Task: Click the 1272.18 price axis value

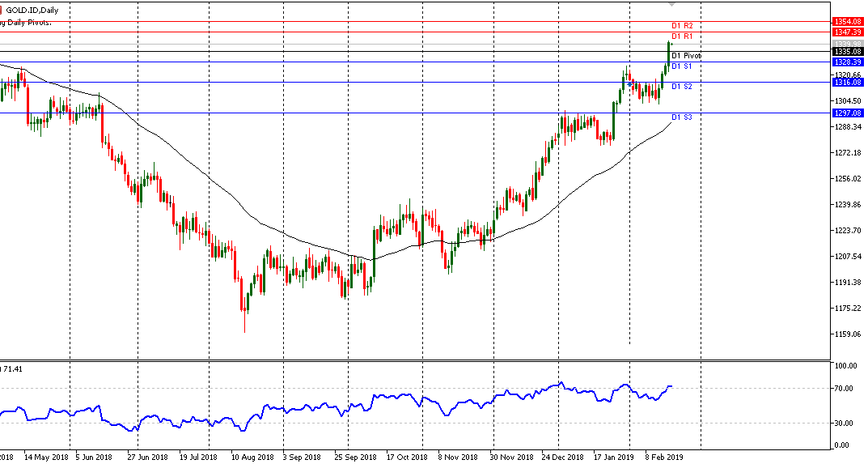Action: tap(848, 153)
